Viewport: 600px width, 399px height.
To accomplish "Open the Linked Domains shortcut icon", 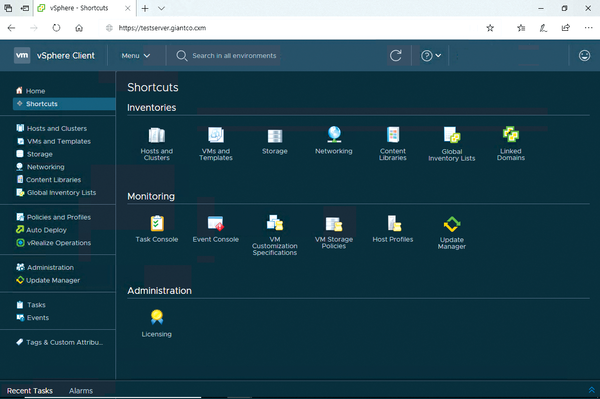I will tap(511, 134).
